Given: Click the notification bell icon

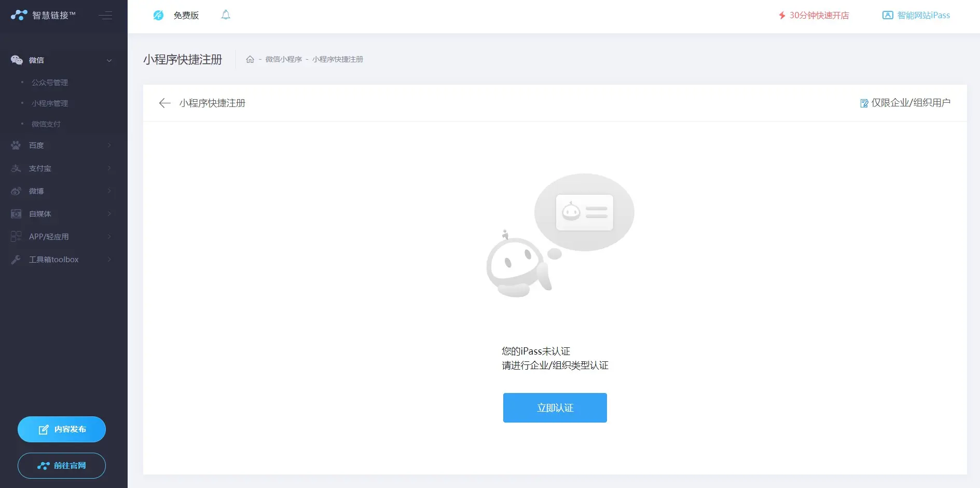Looking at the screenshot, I should click(226, 15).
